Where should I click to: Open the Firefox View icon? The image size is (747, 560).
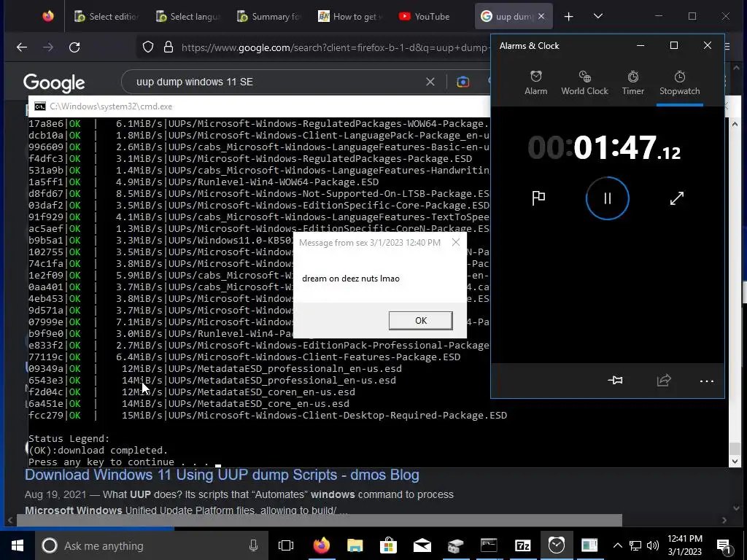(x=48, y=17)
